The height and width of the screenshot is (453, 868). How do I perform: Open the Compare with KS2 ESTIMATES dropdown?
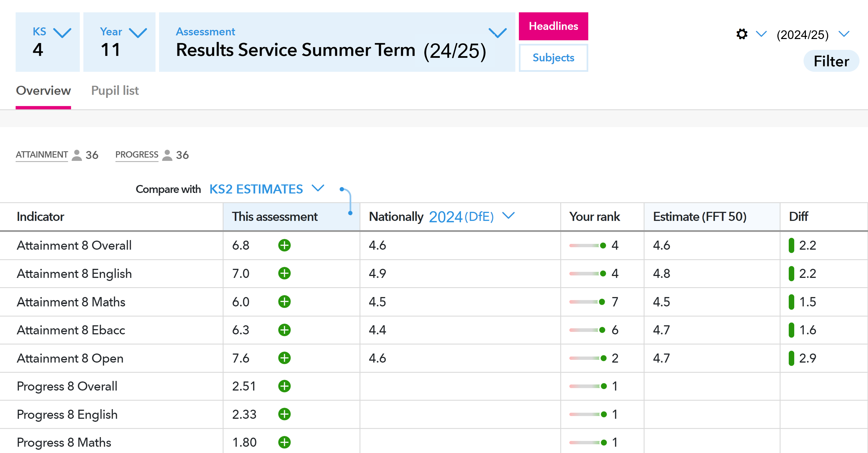pos(267,189)
